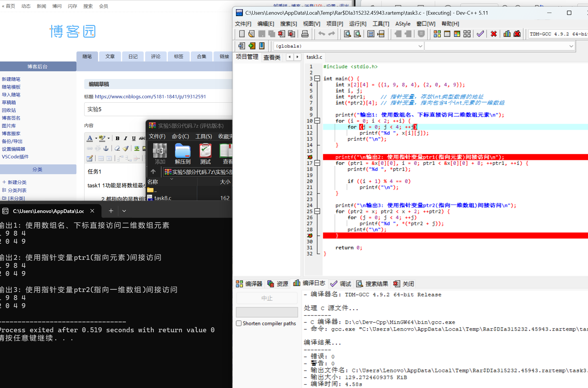This screenshot has height=388, width=588.
Task: Click the purple checkmark syntax check icon
Action: (x=480, y=34)
